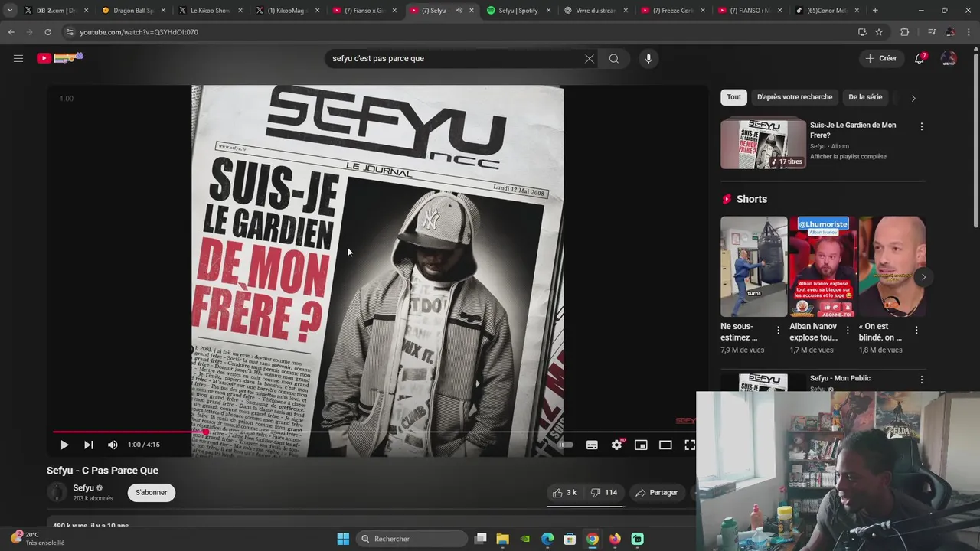Select the D'après votre recherche chip
This screenshot has width=980, height=551.
point(795,97)
